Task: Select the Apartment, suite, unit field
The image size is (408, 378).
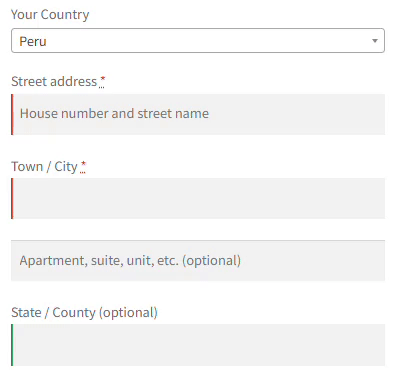Action: (x=198, y=260)
